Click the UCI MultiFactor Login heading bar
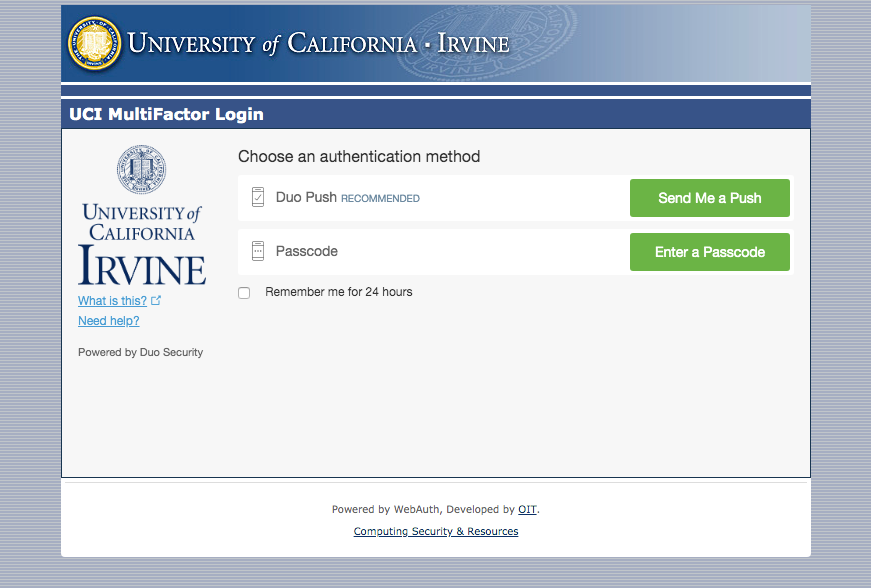Viewport: 871px width, 588px height. pos(436,114)
